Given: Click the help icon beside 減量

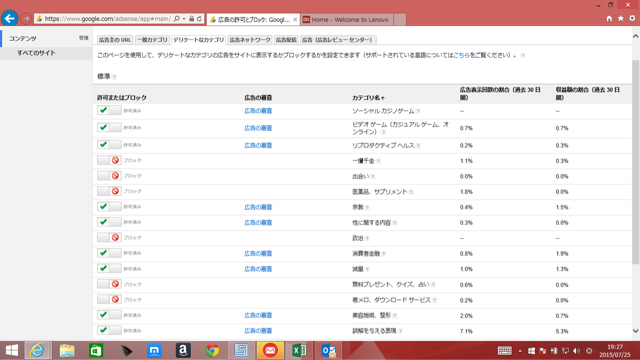Looking at the screenshot, I should tap(367, 269).
